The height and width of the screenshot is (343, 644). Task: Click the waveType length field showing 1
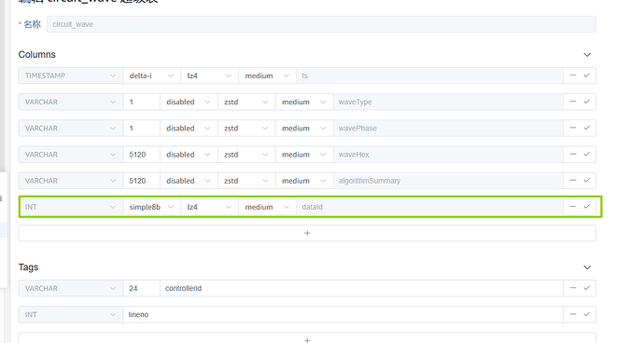(x=141, y=102)
